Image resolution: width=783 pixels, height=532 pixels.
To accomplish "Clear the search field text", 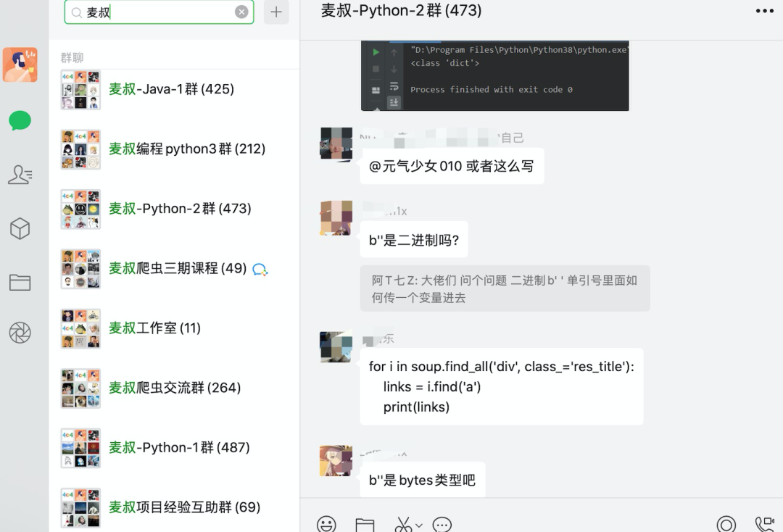I will (x=241, y=12).
